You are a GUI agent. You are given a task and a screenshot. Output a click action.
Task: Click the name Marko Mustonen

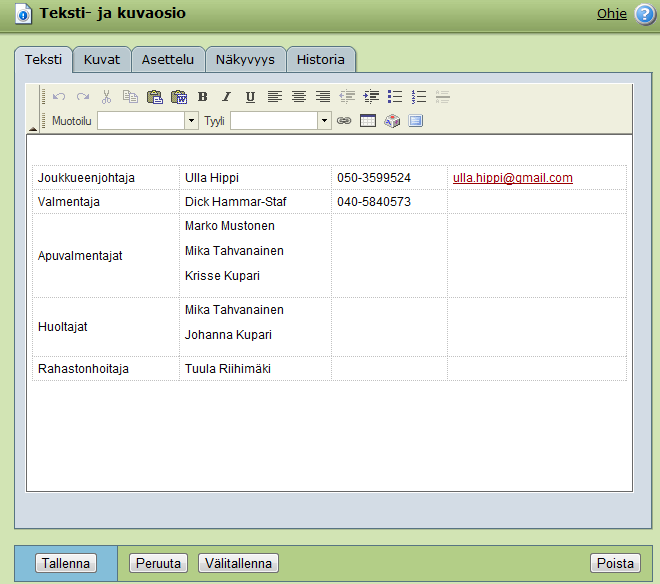(x=230, y=226)
